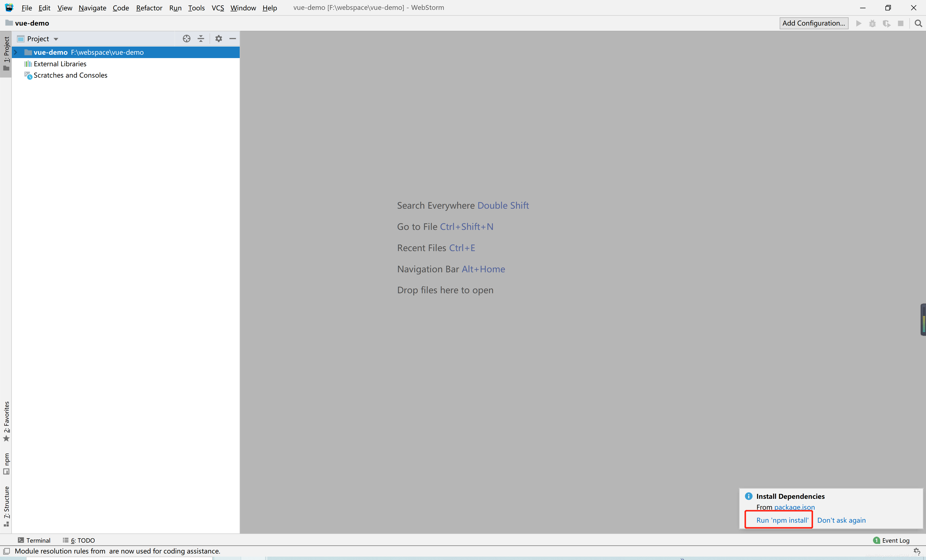This screenshot has height=560, width=926.
Task: Open the Refactor menu
Action: [x=149, y=7]
